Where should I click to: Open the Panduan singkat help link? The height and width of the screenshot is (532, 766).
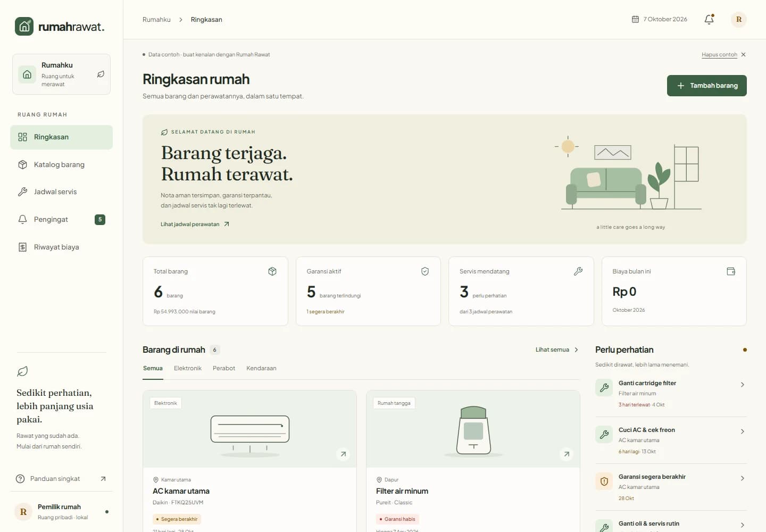pyautogui.click(x=61, y=479)
